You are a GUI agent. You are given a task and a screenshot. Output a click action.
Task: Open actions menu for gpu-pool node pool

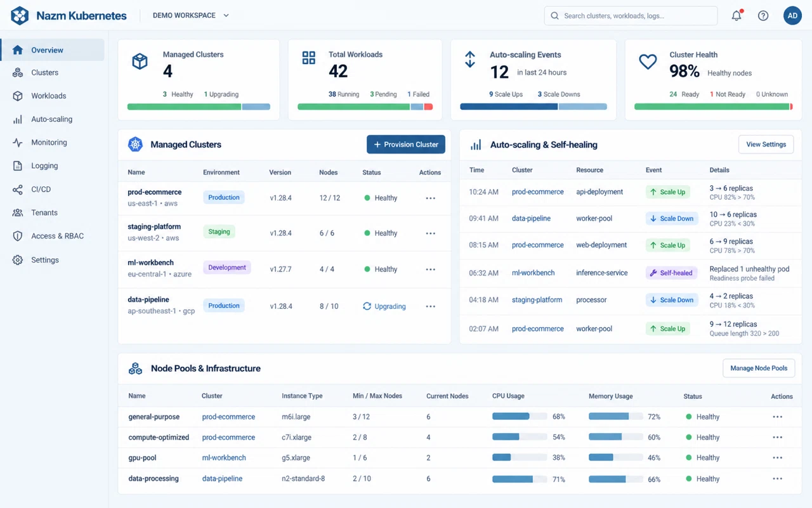[x=778, y=458]
